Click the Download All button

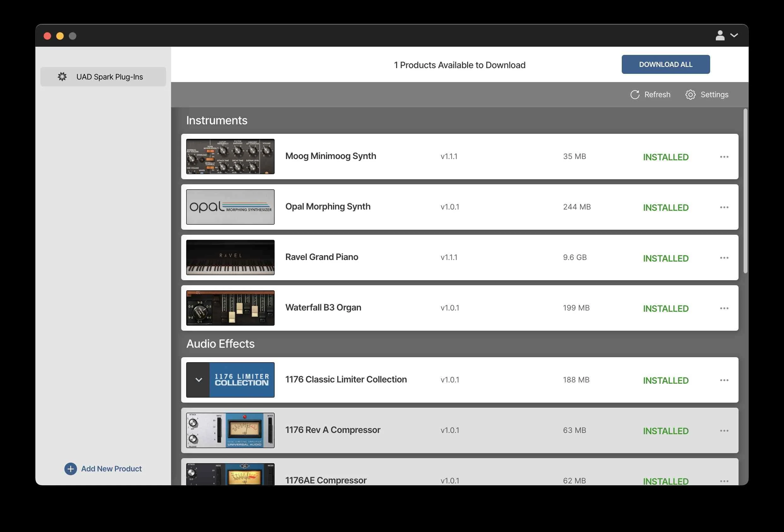point(665,64)
